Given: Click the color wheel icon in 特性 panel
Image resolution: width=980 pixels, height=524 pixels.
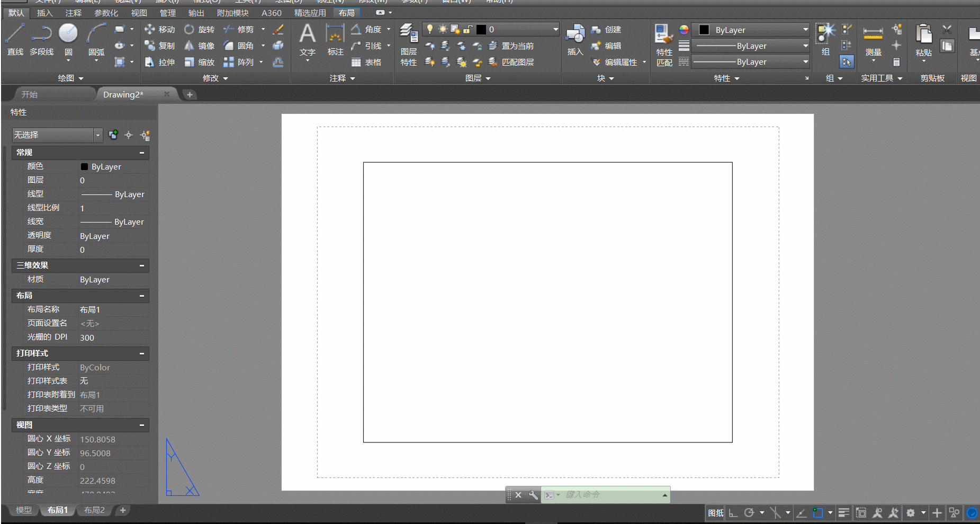Looking at the screenshot, I should (684, 30).
